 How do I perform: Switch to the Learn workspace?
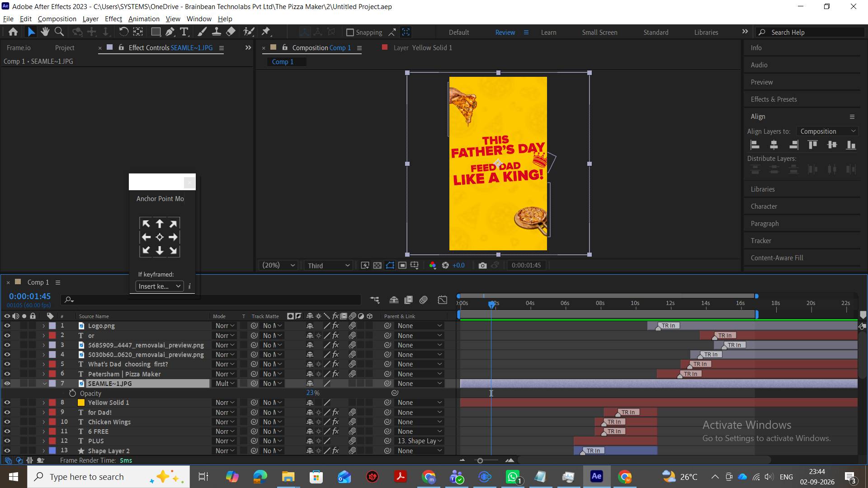click(548, 32)
